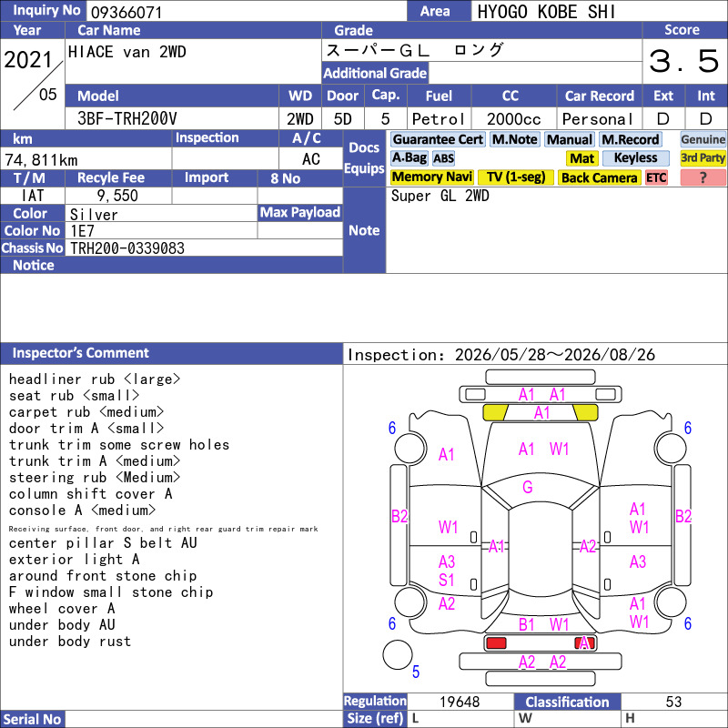Screen dimensions: 728x728
Task: Click the right-side B2 sill mark
Action: 683,516
